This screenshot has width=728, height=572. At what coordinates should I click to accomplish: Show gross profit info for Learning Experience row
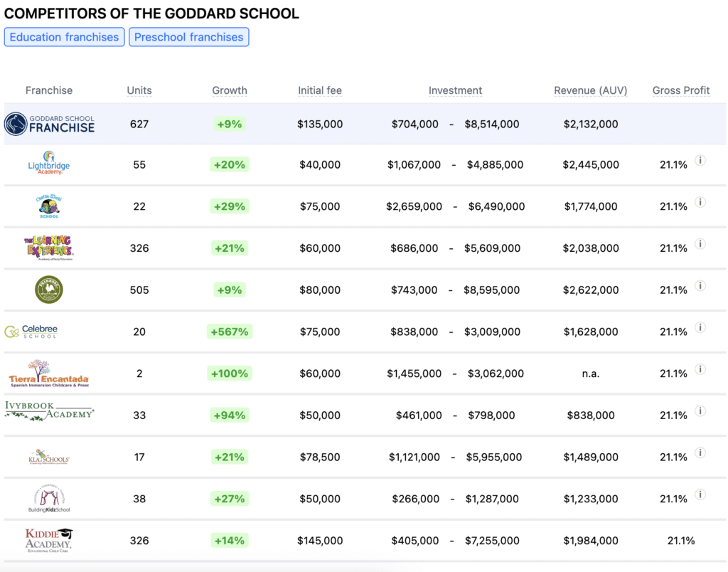pyautogui.click(x=700, y=244)
